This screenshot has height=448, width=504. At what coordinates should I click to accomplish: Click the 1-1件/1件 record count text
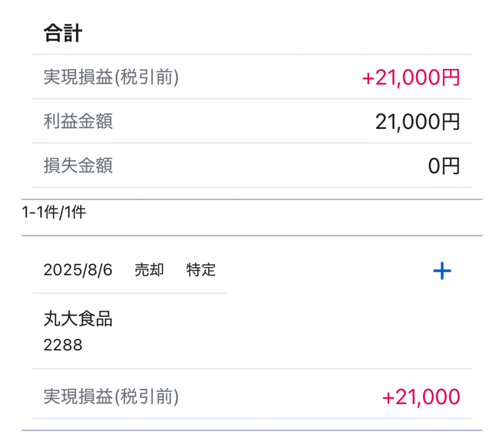point(54,212)
